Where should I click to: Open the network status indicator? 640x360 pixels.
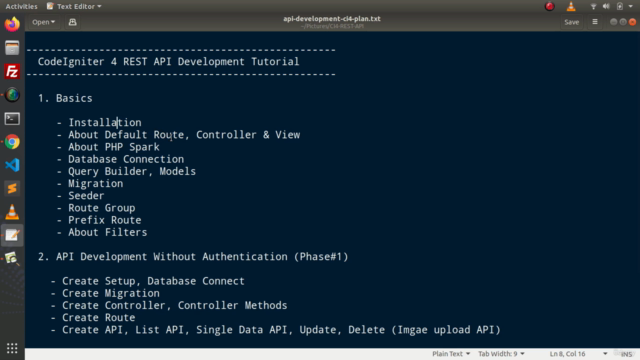(593, 6)
